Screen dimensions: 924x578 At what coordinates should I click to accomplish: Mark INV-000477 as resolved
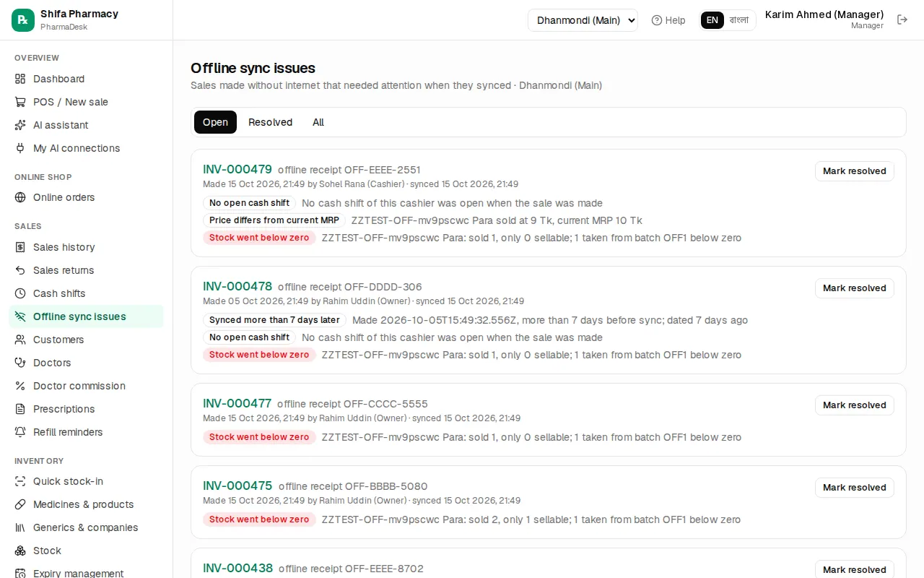click(x=855, y=405)
